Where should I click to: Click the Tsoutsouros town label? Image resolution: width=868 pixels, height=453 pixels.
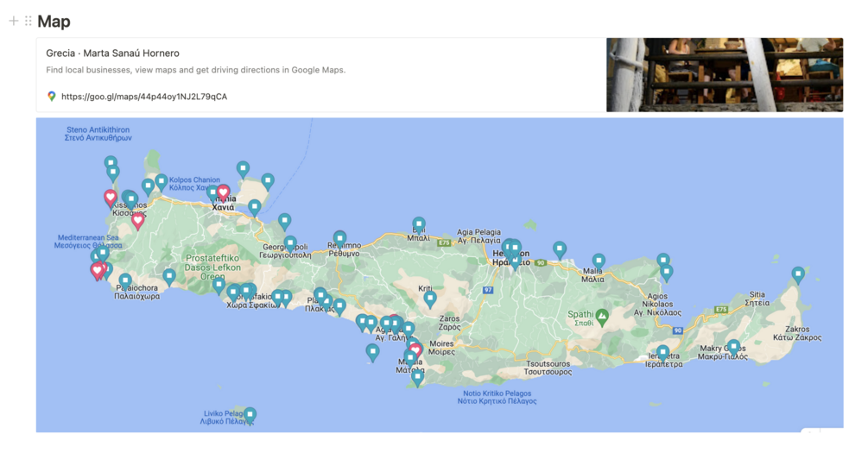pos(548,368)
